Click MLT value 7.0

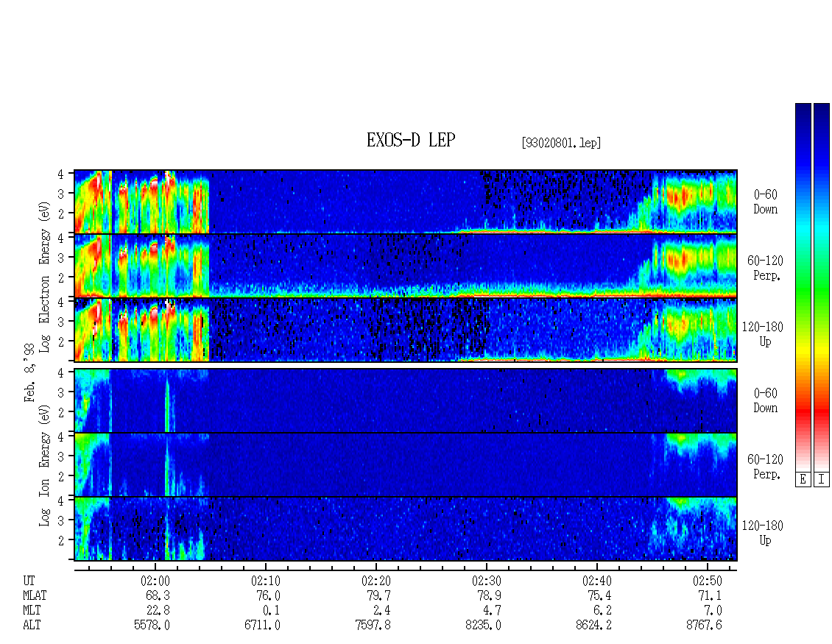pos(713,611)
